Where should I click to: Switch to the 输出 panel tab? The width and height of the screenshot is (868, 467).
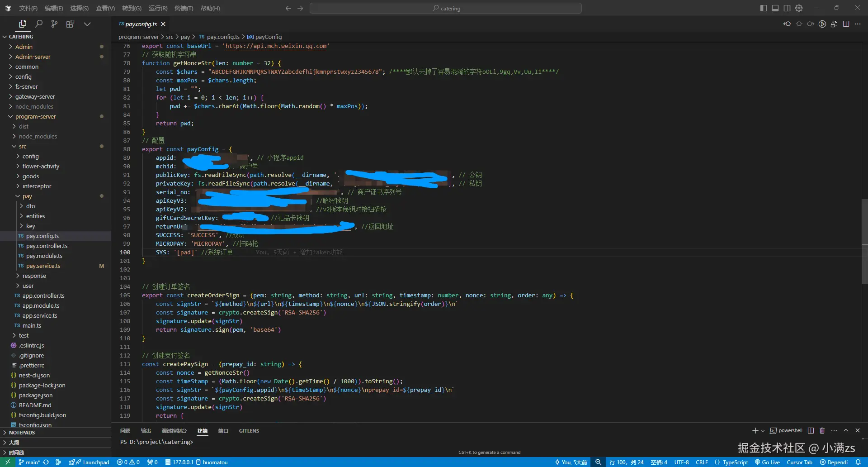(x=146, y=431)
